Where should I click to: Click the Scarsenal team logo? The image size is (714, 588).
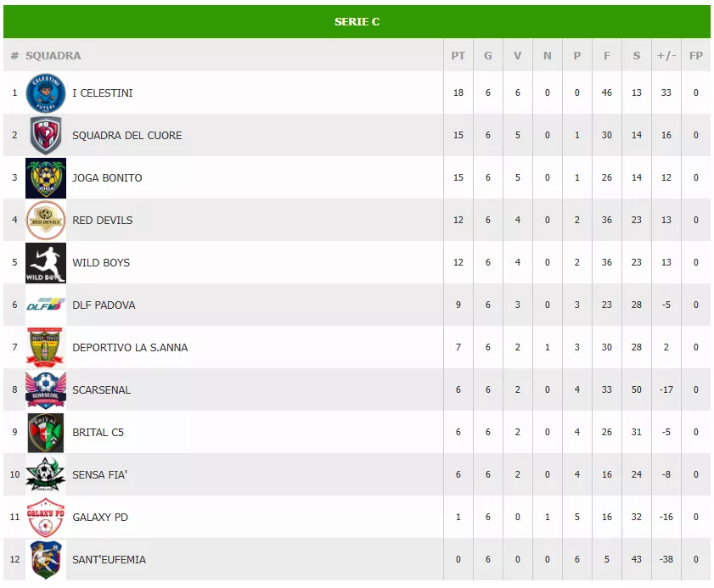click(46, 390)
